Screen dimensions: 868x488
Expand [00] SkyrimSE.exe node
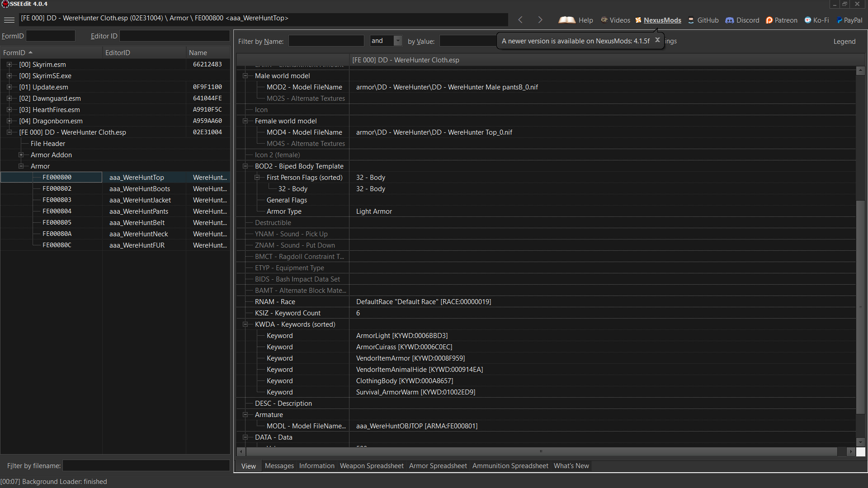[x=9, y=75]
